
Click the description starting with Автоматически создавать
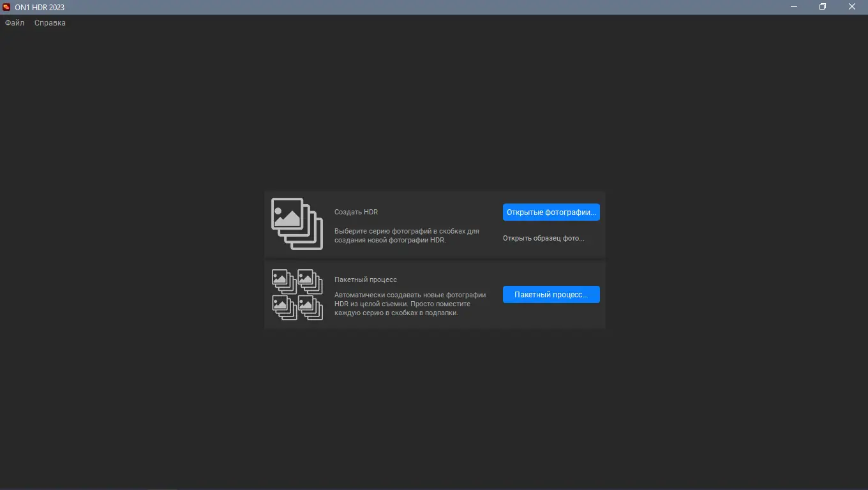pyautogui.click(x=410, y=304)
